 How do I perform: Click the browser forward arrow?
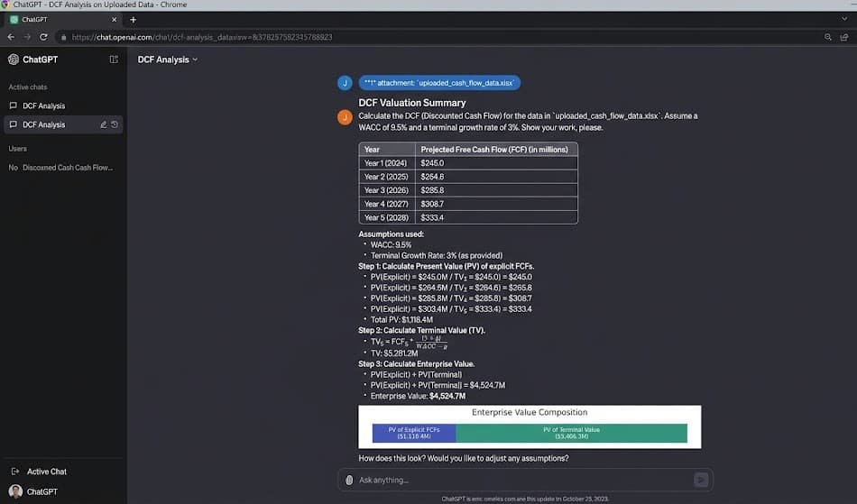coord(27,37)
